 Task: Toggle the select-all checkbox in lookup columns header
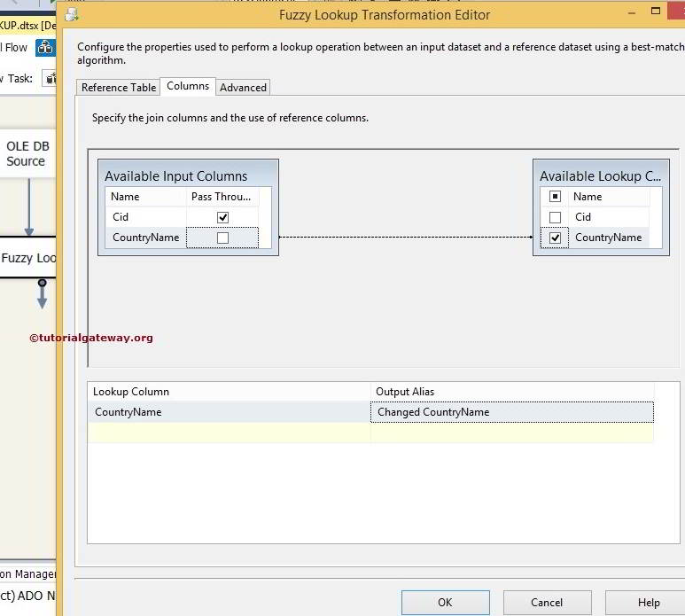tap(555, 197)
